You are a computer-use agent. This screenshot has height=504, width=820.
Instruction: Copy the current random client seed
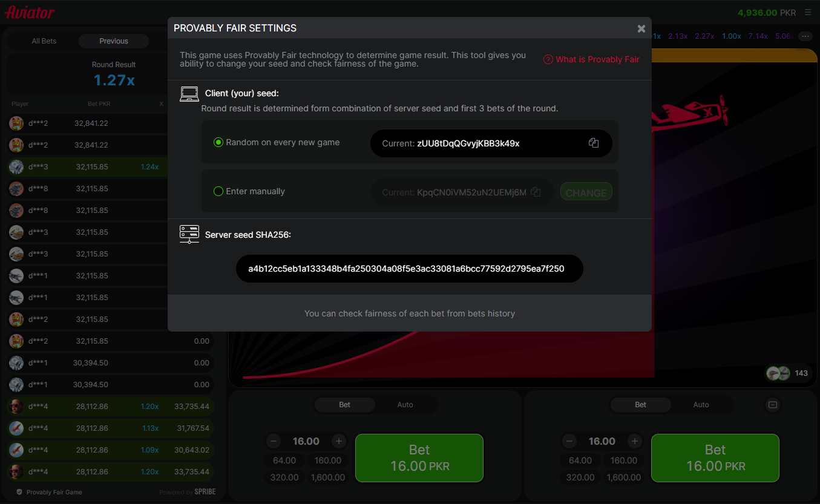tap(594, 143)
